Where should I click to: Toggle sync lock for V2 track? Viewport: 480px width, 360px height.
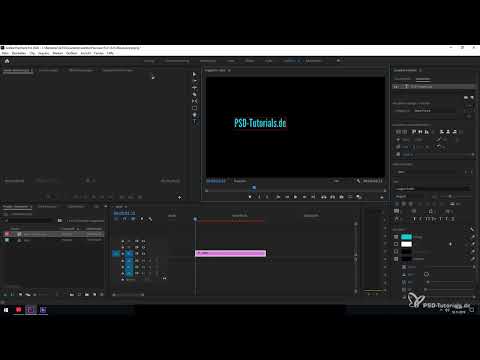(137, 247)
